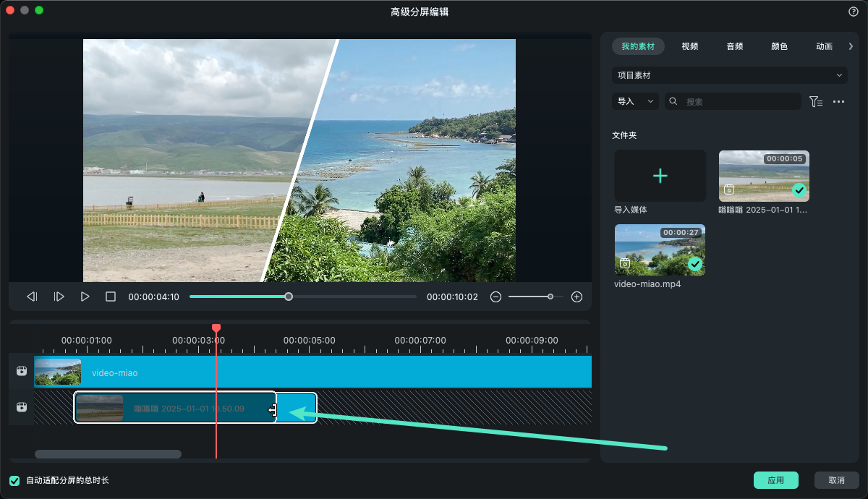Click the 00:00:01:00 ruler mark

click(87, 340)
